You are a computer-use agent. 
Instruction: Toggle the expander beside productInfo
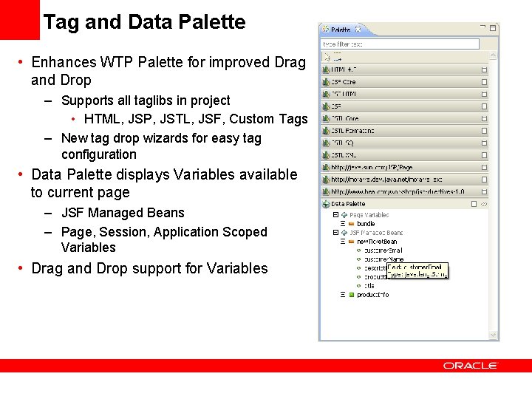(343, 295)
